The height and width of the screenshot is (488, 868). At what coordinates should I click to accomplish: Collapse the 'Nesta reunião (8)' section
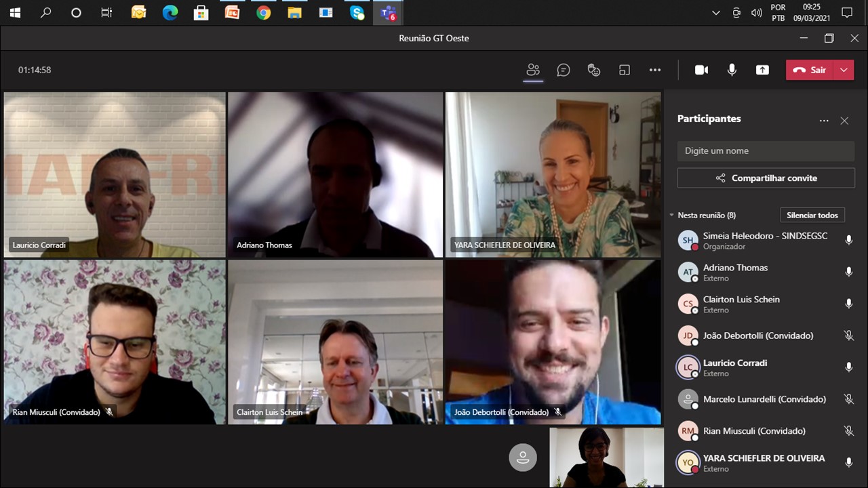(671, 216)
